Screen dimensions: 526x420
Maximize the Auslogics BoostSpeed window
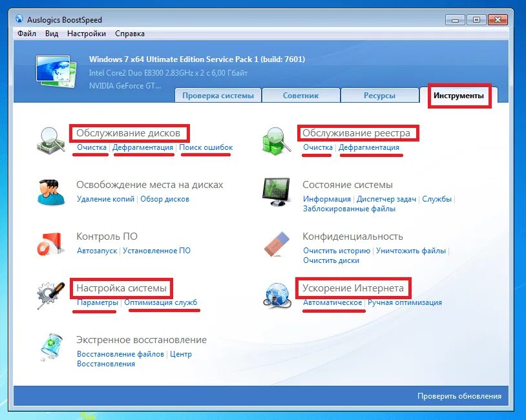tap(476, 20)
